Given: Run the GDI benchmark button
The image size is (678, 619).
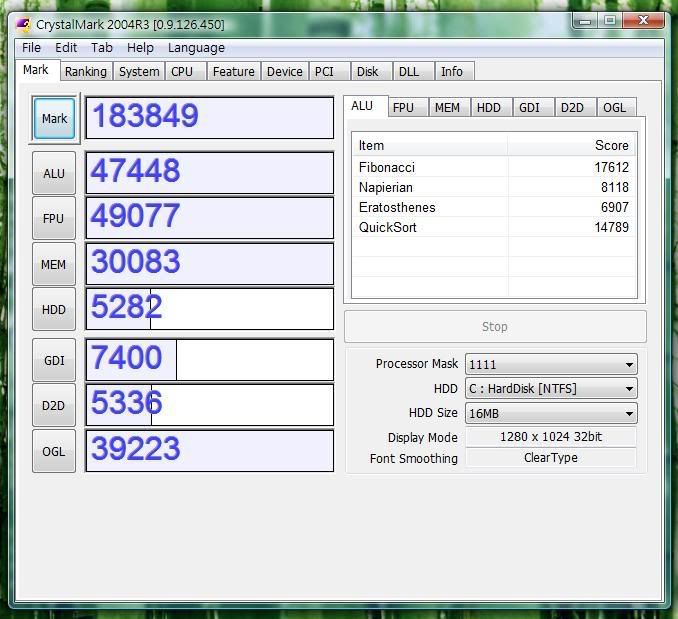Looking at the screenshot, I should tap(54, 360).
